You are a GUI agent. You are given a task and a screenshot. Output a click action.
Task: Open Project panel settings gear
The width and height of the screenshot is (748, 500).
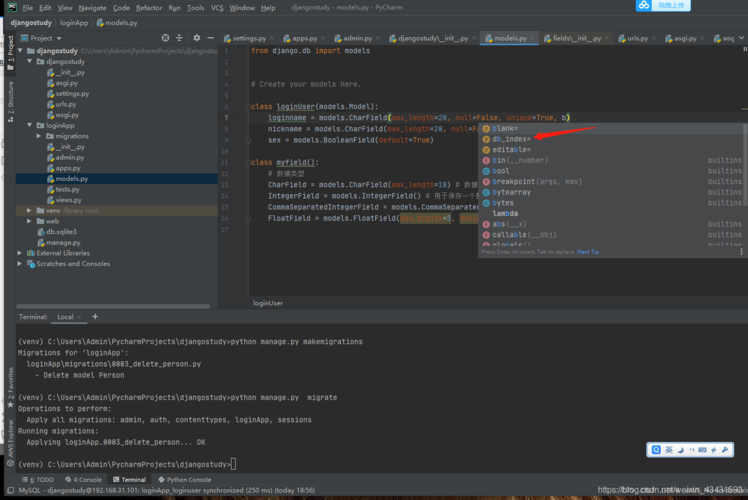(197, 38)
